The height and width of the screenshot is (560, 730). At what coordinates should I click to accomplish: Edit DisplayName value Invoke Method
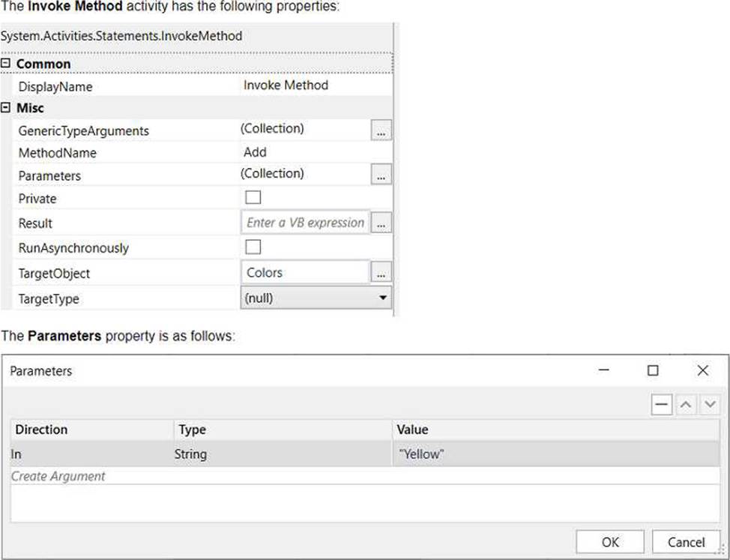pyautogui.click(x=286, y=85)
